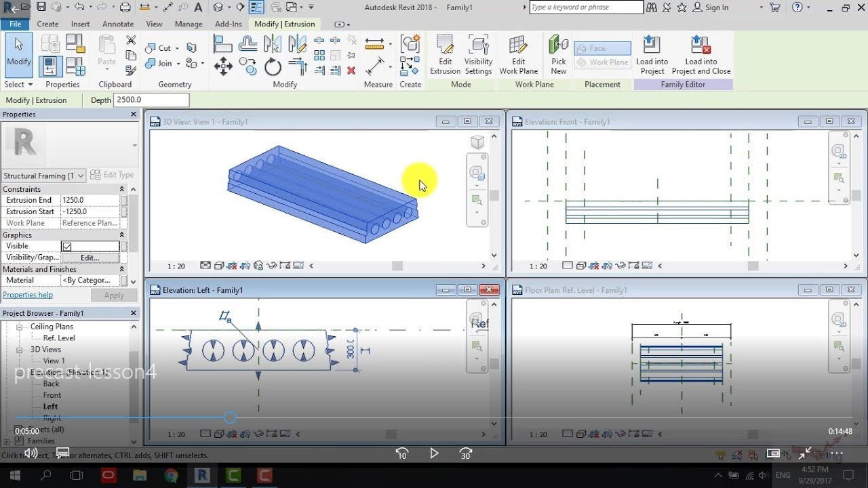
Task: Click the Chrome taskbar icon
Action: pyautogui.click(x=170, y=475)
